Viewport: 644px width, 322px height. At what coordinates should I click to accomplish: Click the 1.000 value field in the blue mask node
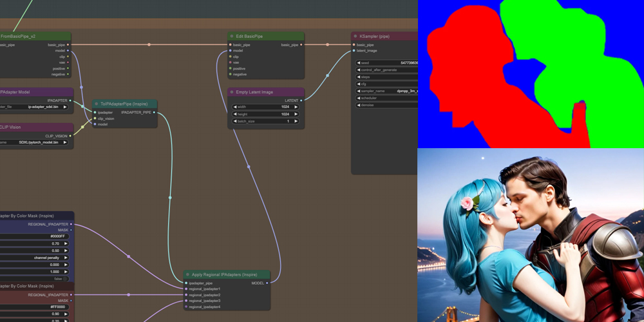point(35,272)
